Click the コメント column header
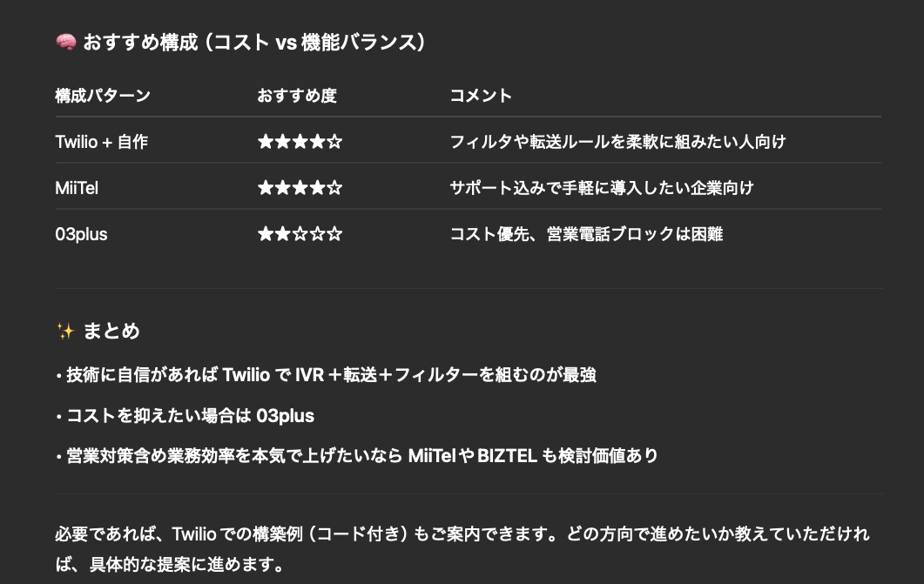Screen dimensions: 924x584 tap(481, 96)
